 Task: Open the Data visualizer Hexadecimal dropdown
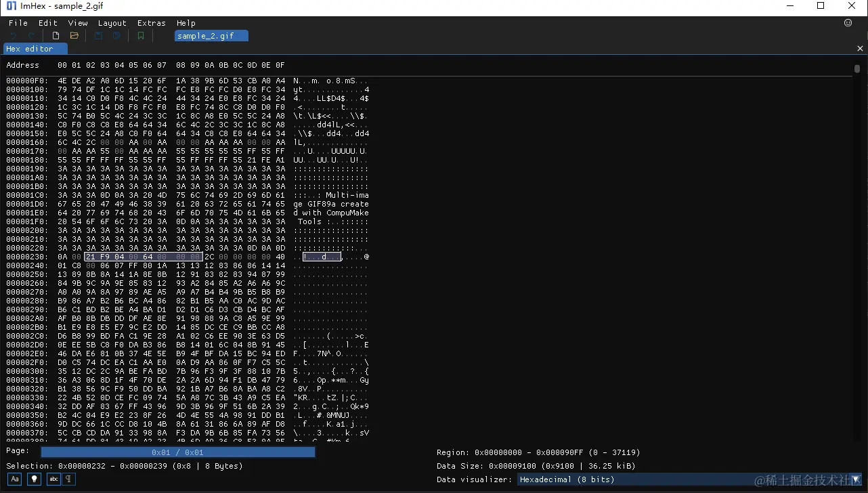pyautogui.click(x=690, y=479)
